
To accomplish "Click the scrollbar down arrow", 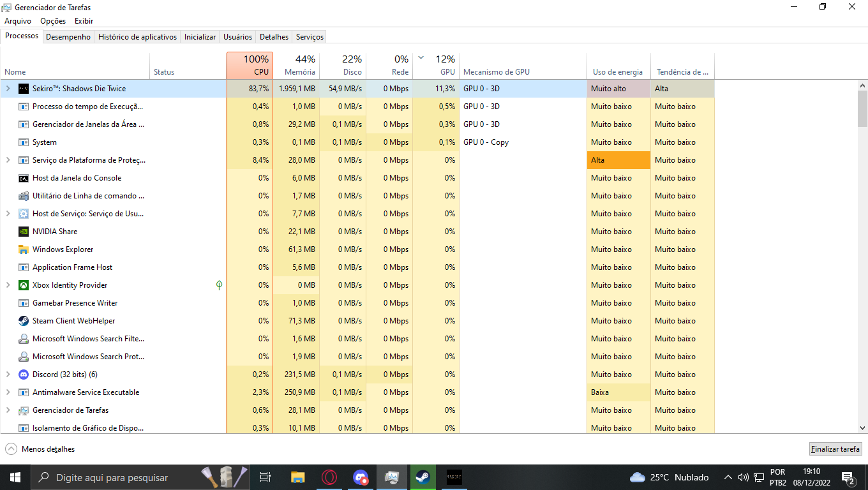I will 862,428.
